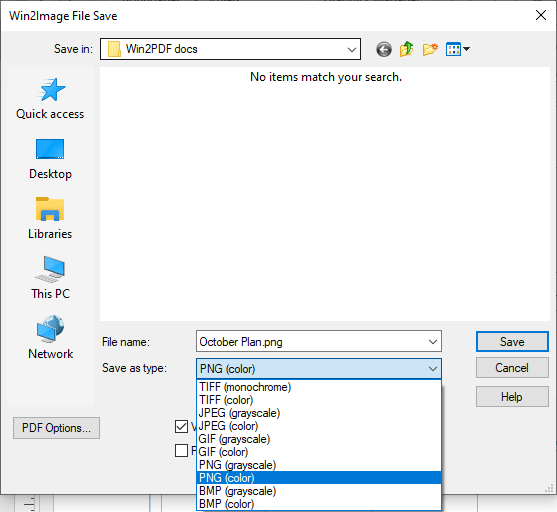Screen dimensions: 557x512
Task: Open Help for this dialog
Action: (x=512, y=397)
